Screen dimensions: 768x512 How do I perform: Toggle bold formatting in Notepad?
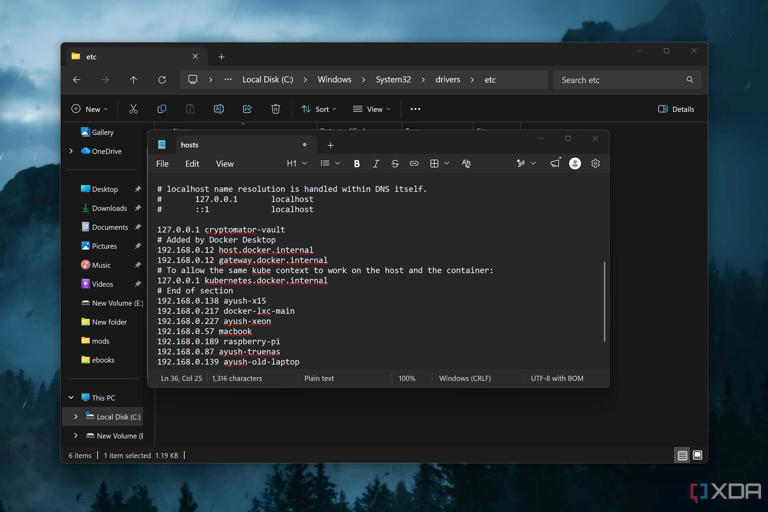(357, 164)
